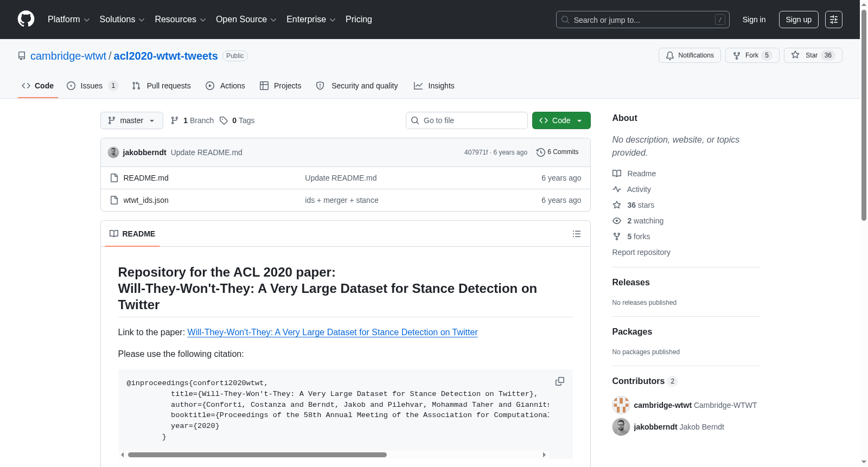Screen dimensions: 868x467
Task: Open the README.md file
Action: coord(146,178)
